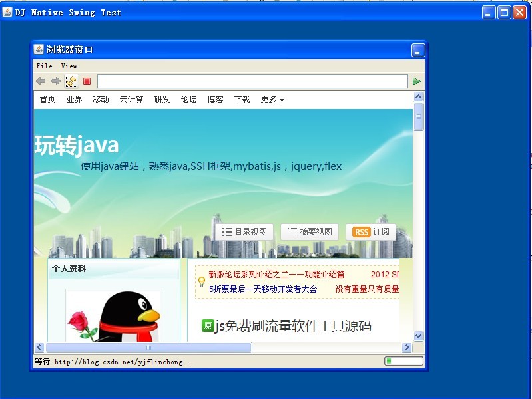
Task: Select 移动 in site navigation
Action: tap(101, 99)
